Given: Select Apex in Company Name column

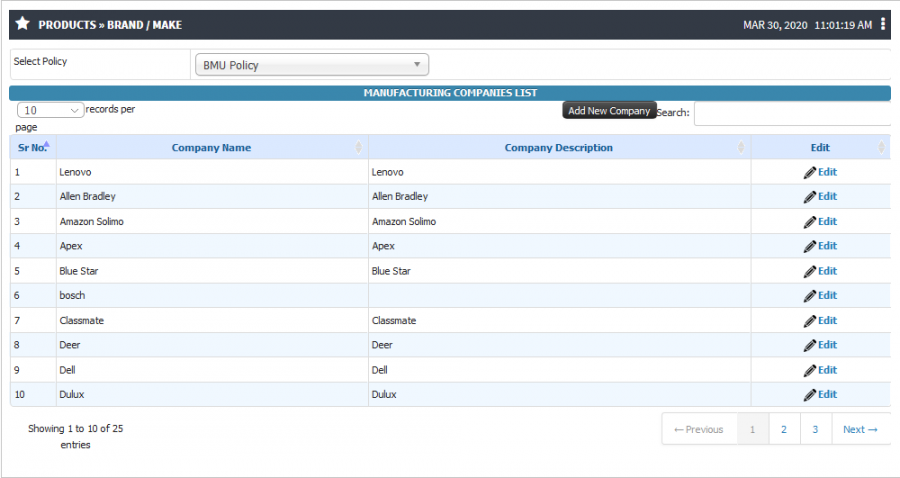Looking at the screenshot, I should pos(71,246).
